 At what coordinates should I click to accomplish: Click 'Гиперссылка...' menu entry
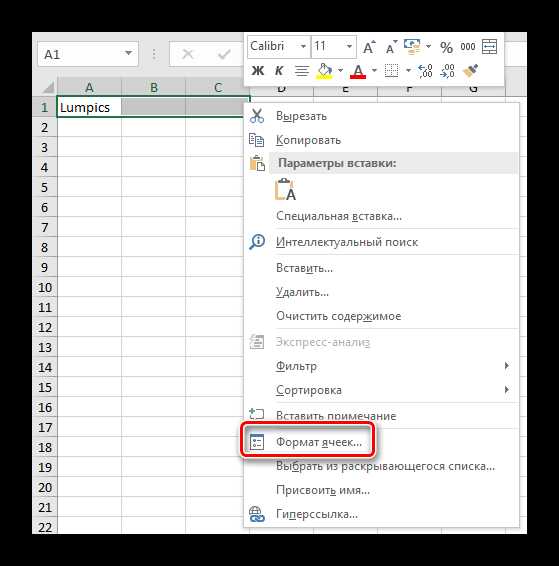tap(317, 514)
